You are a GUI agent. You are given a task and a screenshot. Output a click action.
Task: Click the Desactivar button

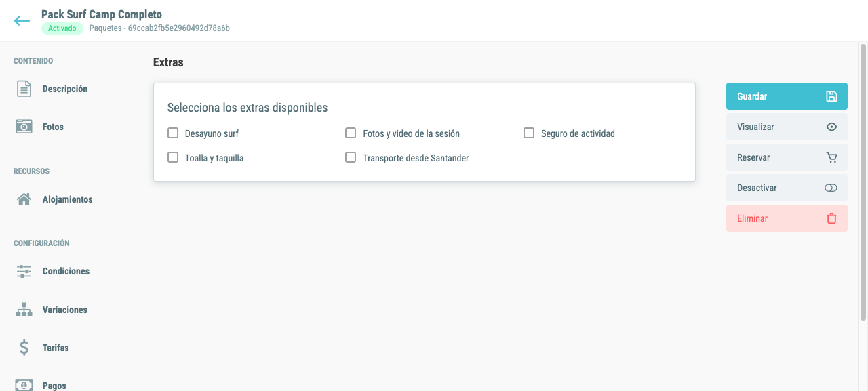(x=787, y=188)
